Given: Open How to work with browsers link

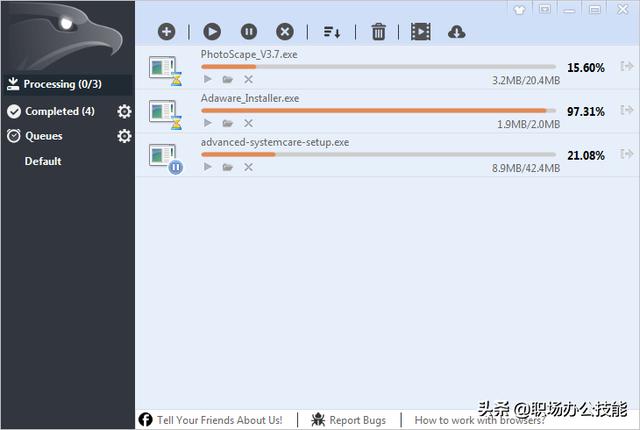Looking at the screenshot, I should pyautogui.click(x=480, y=420).
